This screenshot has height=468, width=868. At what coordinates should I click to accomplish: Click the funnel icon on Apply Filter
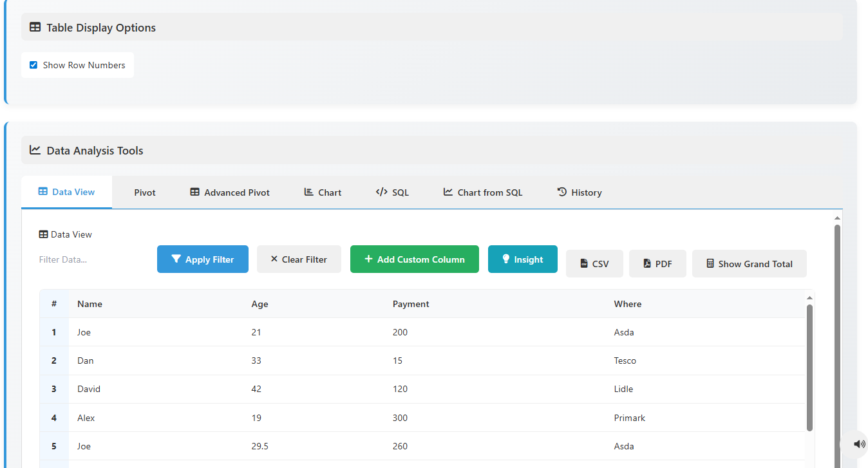(176, 259)
